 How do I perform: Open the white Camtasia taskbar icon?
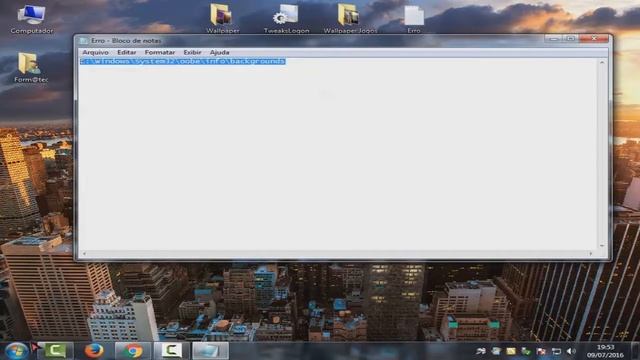pyautogui.click(x=171, y=351)
